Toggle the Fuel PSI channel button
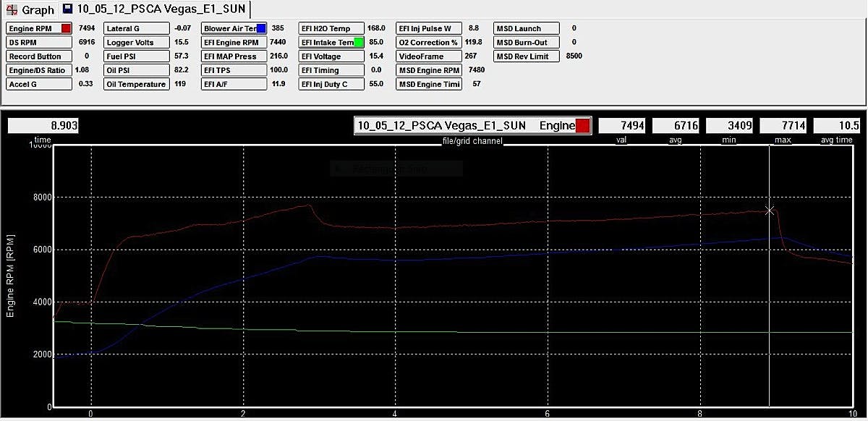The height and width of the screenshot is (421, 868). click(x=136, y=56)
